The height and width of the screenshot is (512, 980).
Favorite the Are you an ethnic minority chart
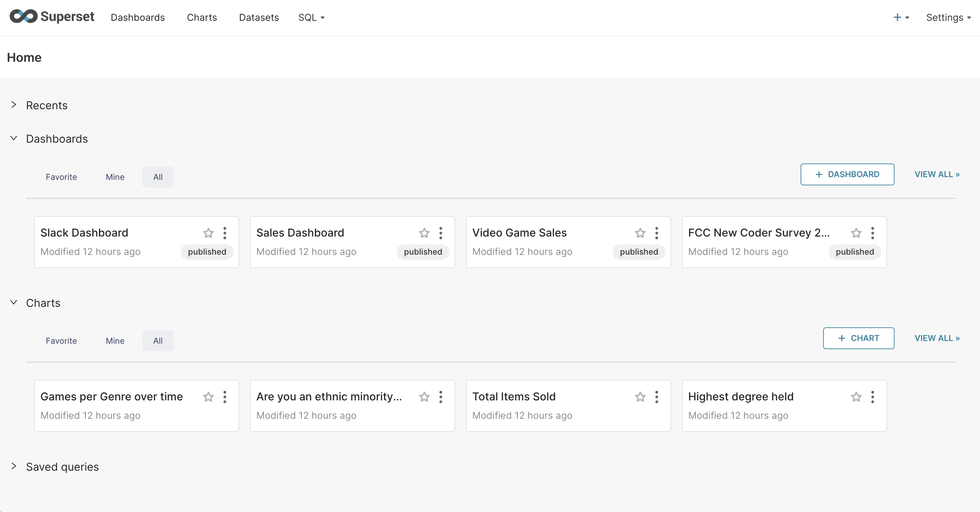(x=424, y=397)
